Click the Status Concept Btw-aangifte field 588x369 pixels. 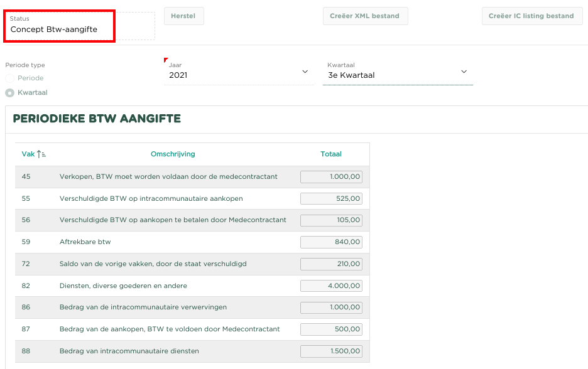(59, 26)
